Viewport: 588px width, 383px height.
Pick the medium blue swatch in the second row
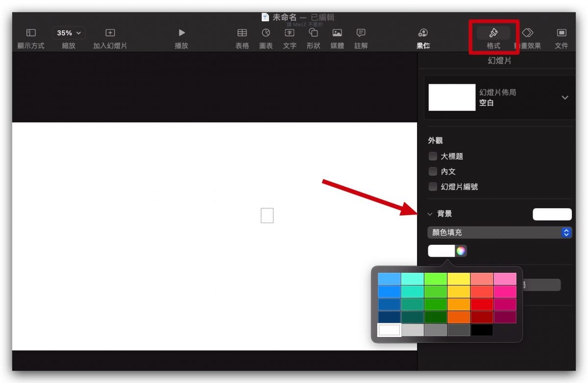[389, 291]
